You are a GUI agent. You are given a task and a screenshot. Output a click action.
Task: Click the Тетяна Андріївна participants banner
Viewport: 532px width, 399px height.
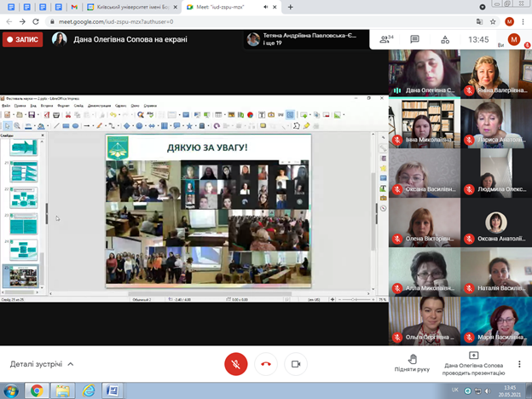pyautogui.click(x=307, y=39)
